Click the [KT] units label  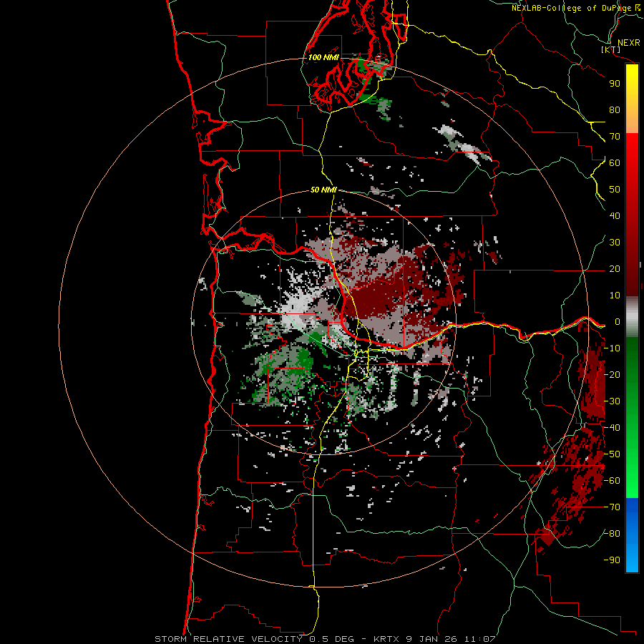(611, 49)
